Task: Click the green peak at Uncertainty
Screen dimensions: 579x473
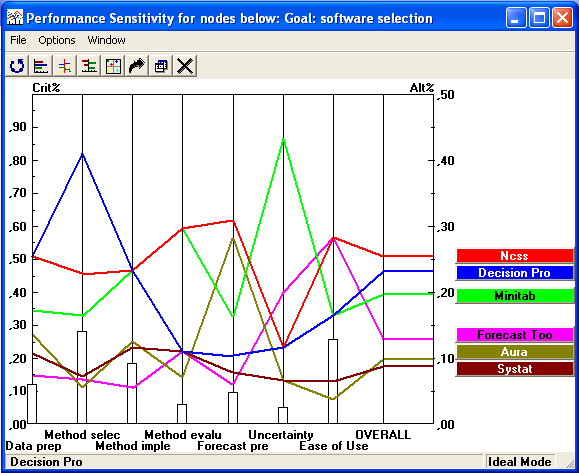Action: (283, 139)
